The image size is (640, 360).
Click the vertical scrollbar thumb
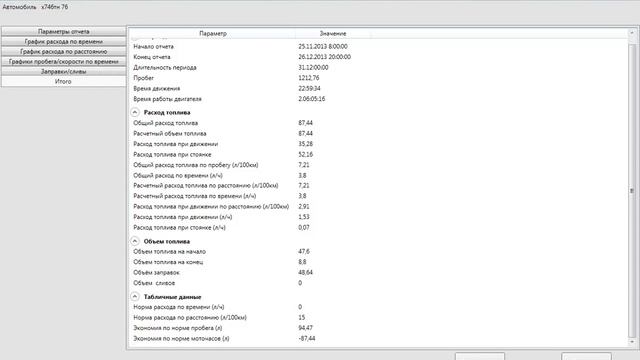tap(632, 191)
